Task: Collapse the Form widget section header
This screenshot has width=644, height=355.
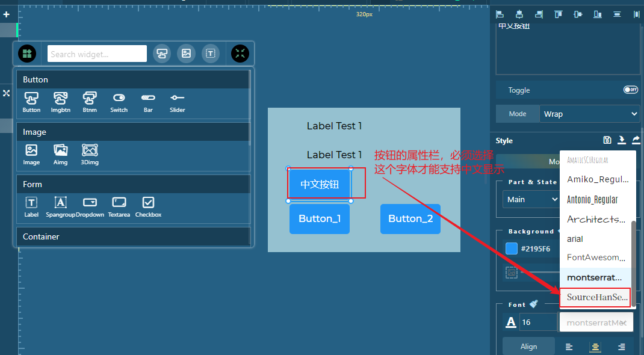Action: [x=132, y=184]
